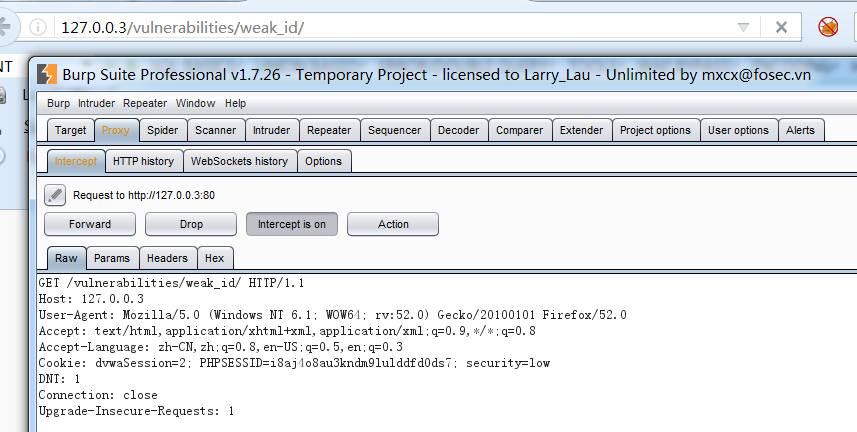This screenshot has height=432, width=857.
Task: Open the Burp menu
Action: 58,103
